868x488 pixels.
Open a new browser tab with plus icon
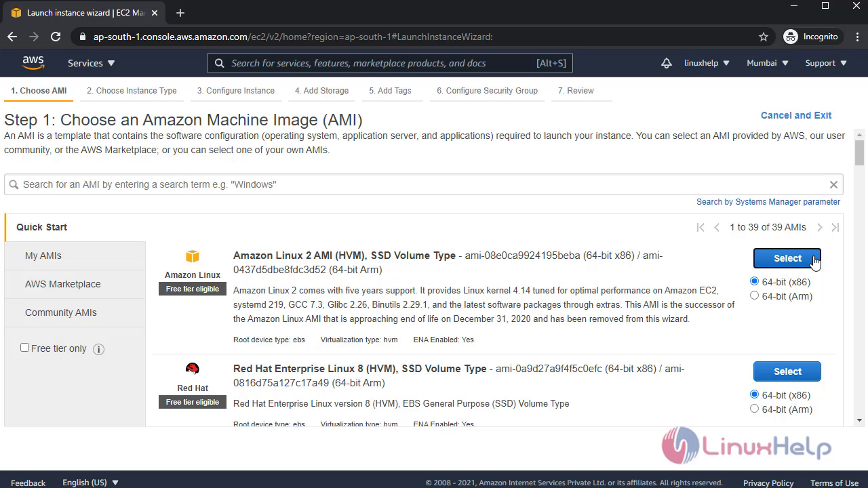coord(180,13)
